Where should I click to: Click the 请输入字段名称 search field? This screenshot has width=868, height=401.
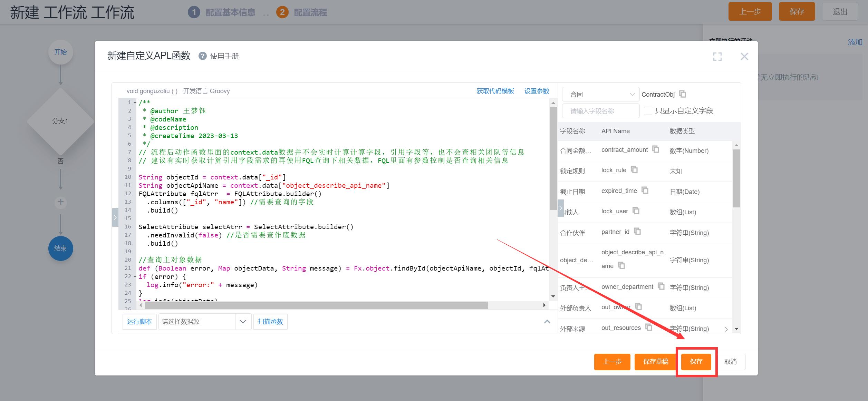(x=600, y=111)
